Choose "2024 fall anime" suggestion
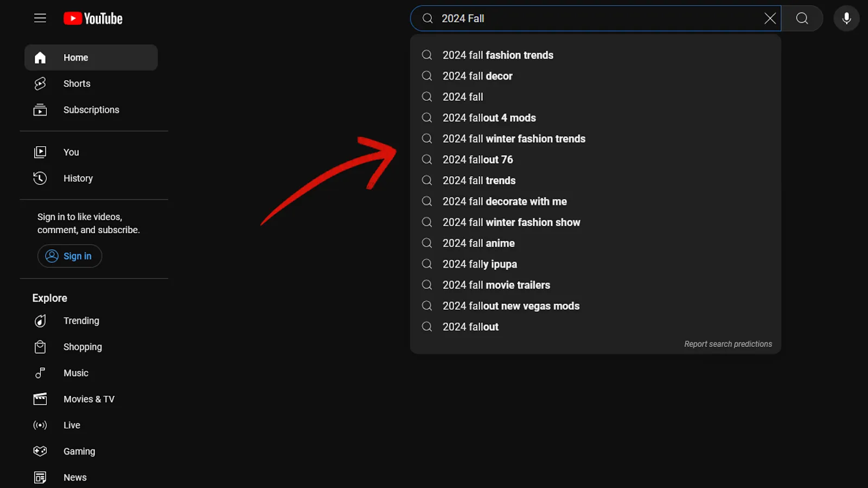The height and width of the screenshot is (488, 868). point(478,243)
